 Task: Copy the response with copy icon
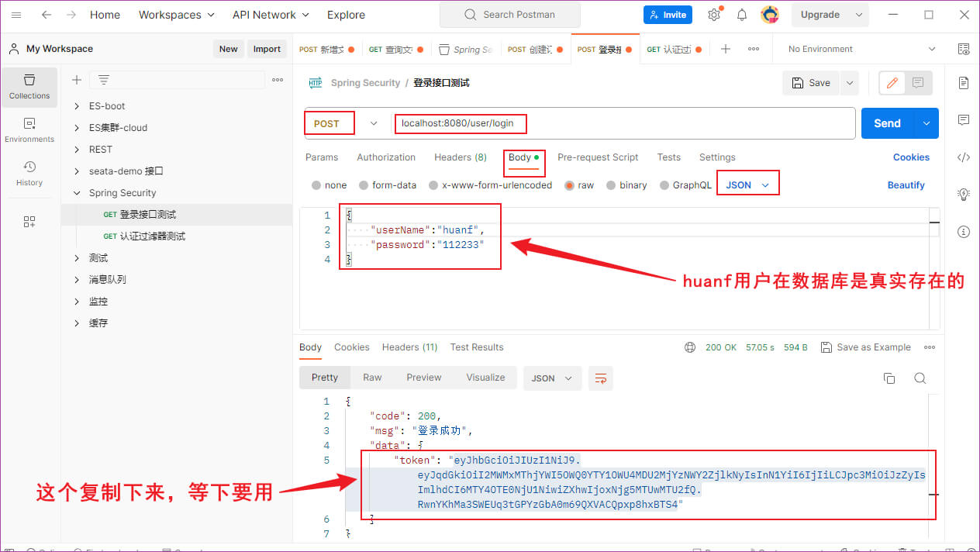point(889,378)
